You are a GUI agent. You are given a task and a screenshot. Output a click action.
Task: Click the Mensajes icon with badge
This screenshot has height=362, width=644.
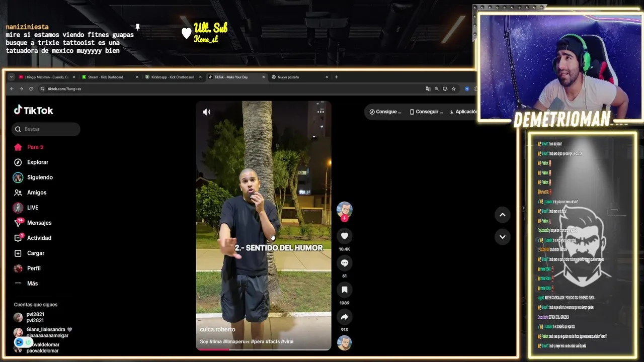[x=19, y=222]
